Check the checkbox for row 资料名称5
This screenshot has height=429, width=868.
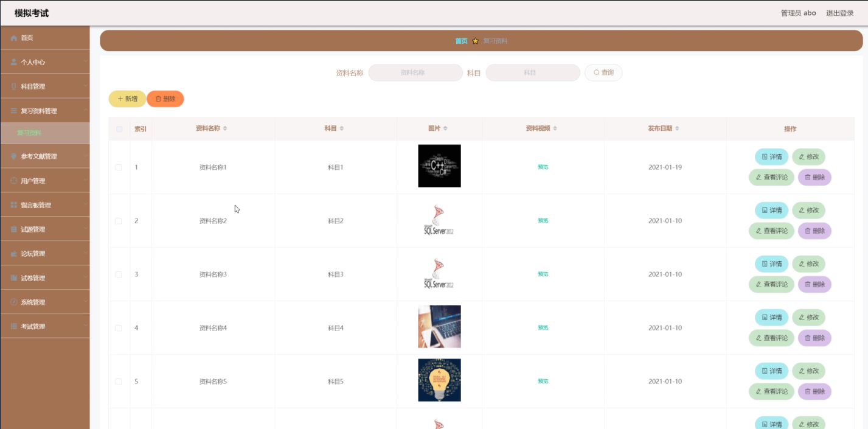[x=119, y=382]
